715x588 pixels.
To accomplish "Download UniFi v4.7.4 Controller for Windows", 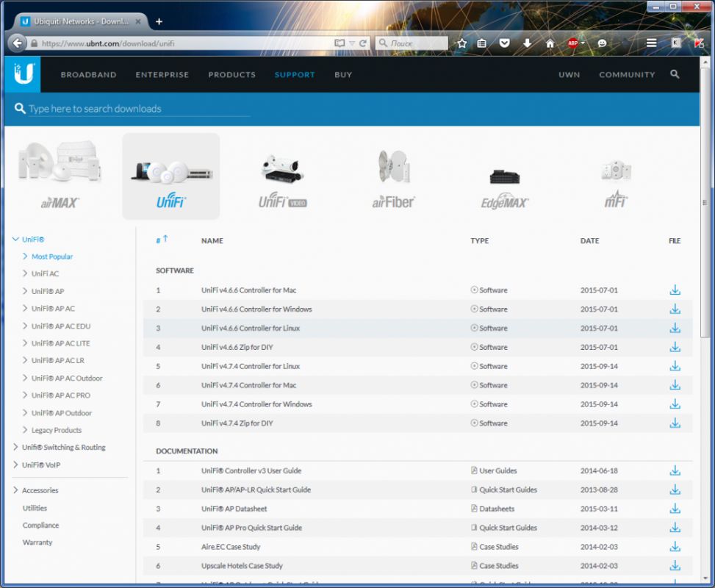I will click(675, 404).
